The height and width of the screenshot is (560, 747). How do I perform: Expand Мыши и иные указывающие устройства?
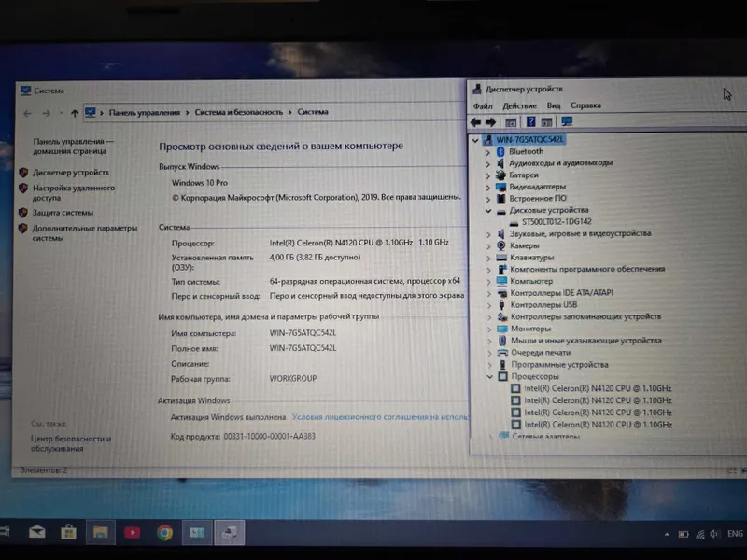coord(489,341)
